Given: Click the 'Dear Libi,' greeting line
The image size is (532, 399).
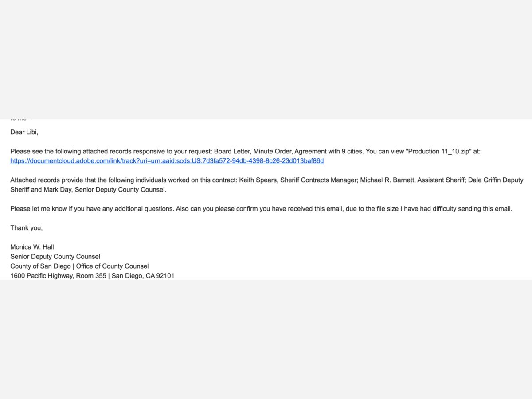Looking at the screenshot, I should [24, 132].
